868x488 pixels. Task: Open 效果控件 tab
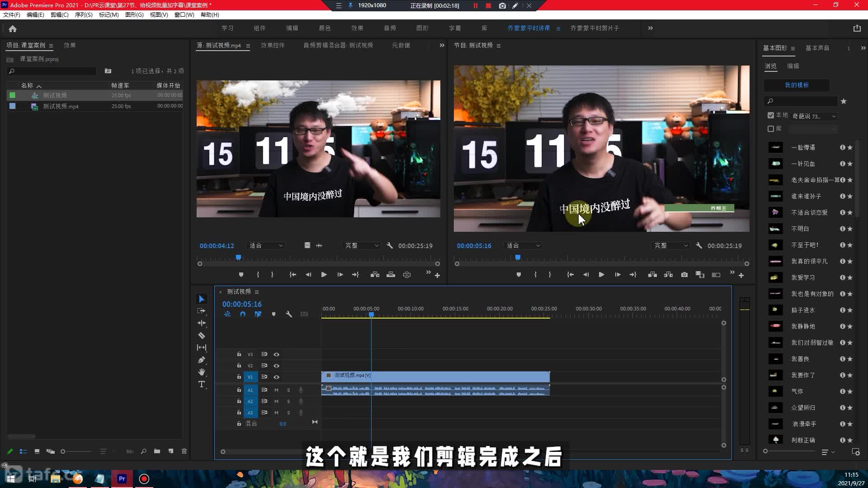click(273, 45)
